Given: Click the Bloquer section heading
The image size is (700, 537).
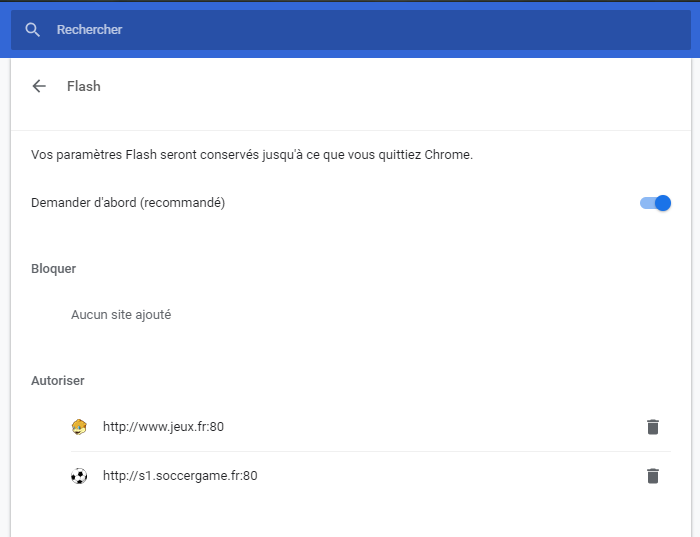Looking at the screenshot, I should click(54, 269).
